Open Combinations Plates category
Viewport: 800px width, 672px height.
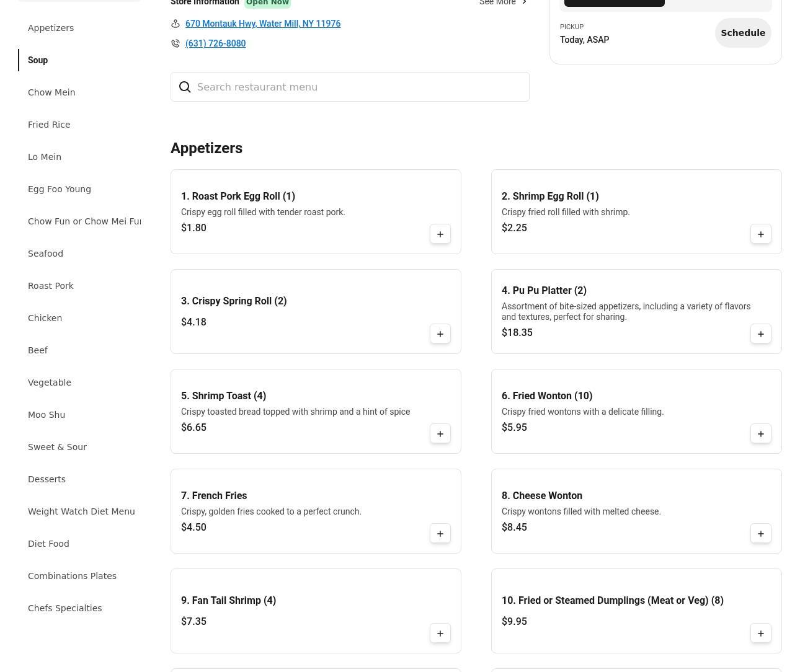(72, 576)
